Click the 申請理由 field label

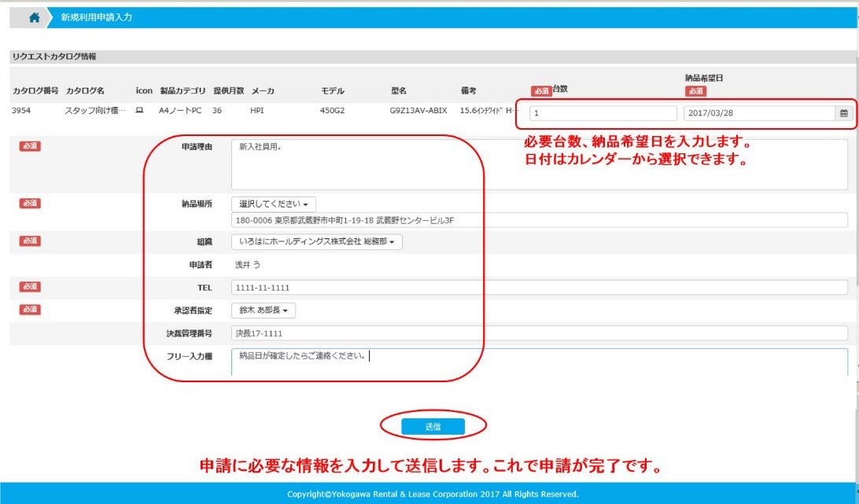(x=197, y=147)
